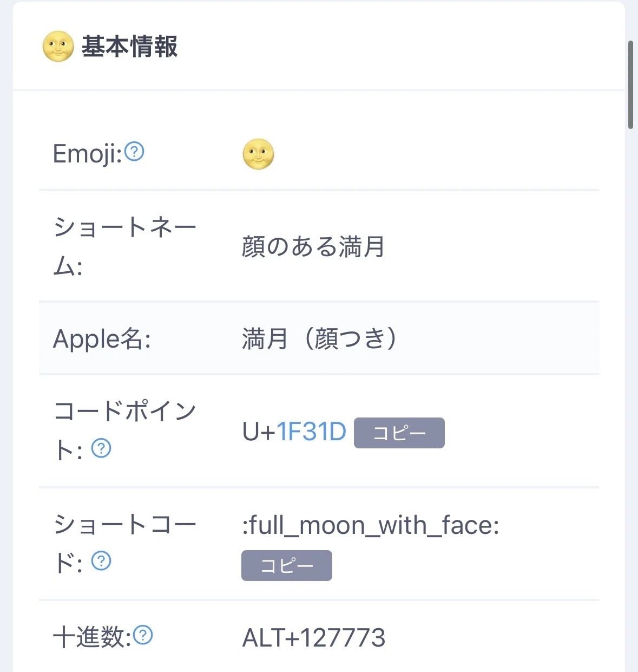Click the ショートネーム row label
This screenshot has width=638, height=672.
[124, 246]
